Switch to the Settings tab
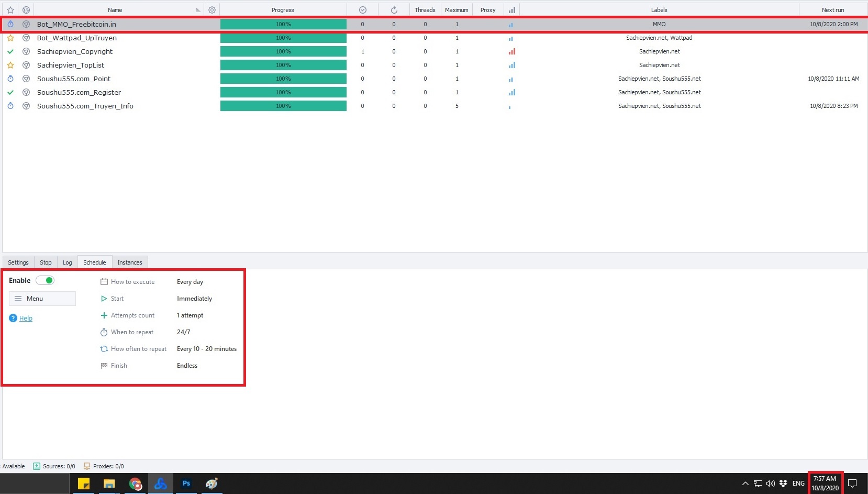The height and width of the screenshot is (494, 868). coord(18,262)
